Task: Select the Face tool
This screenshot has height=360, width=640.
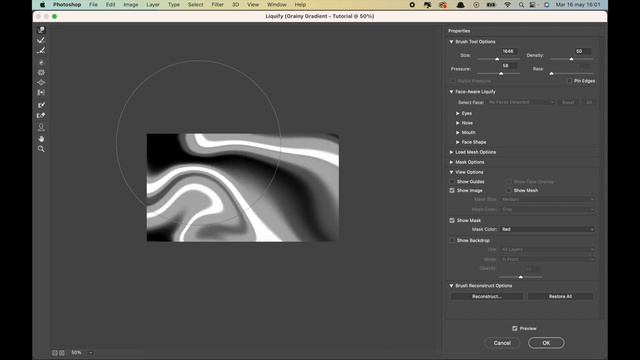Action: (41, 127)
